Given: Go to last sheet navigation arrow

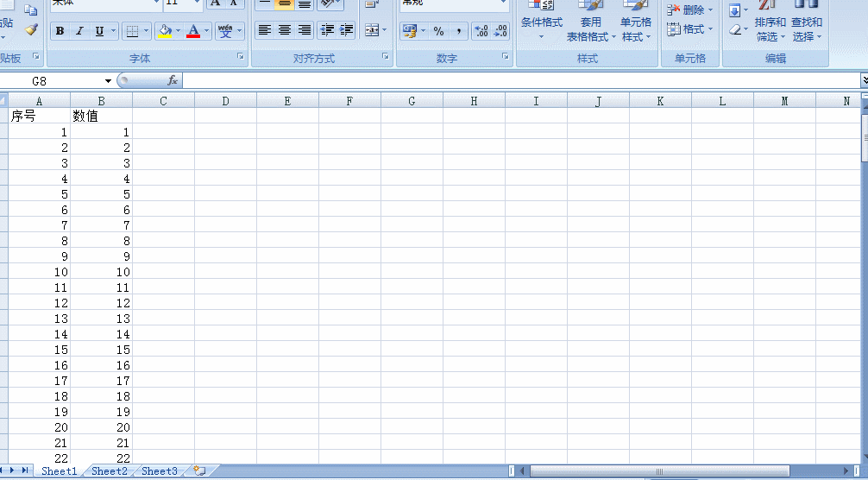Looking at the screenshot, I should point(25,471).
